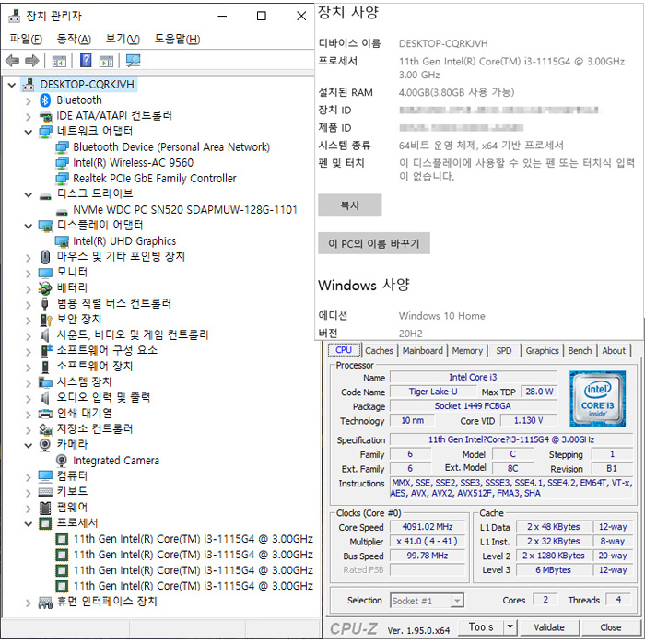Viewport: 645px width, 644px height.
Task: Switch to the Caches tab in CPU-Z
Action: coord(379,351)
